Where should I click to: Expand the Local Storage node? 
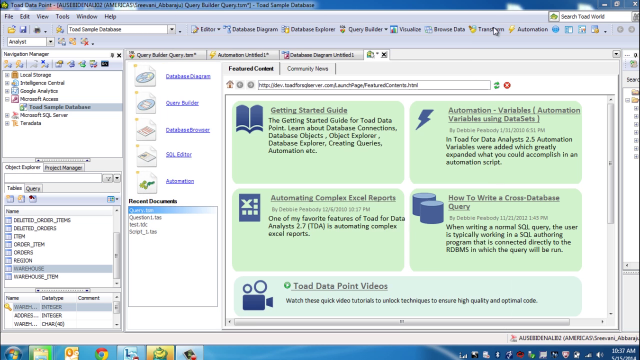[7, 75]
